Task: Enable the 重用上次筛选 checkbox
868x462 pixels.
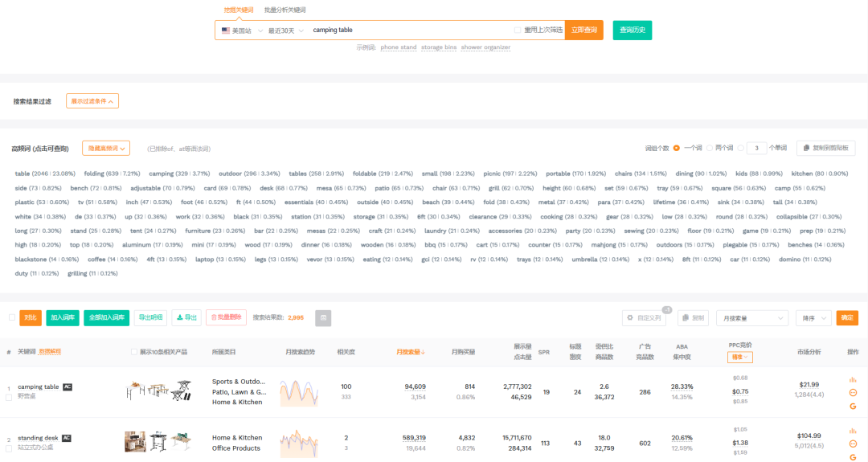Action: 518,31
